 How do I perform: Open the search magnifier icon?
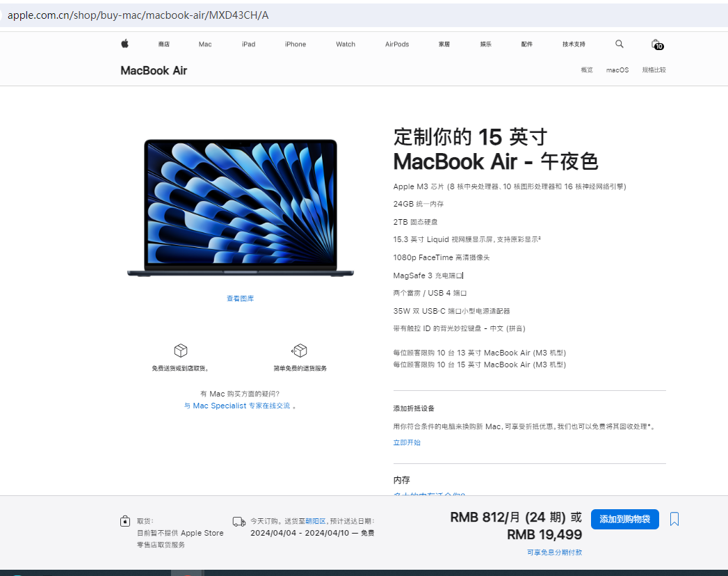click(620, 44)
